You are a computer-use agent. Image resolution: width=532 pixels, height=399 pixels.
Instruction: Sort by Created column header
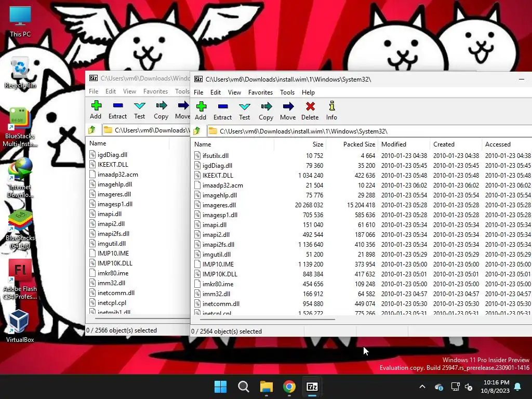tap(456, 144)
